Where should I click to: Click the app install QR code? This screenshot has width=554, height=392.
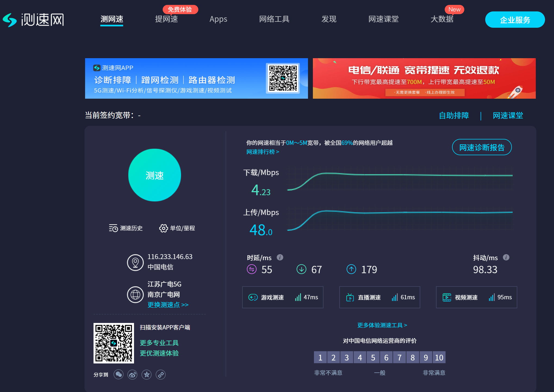(x=114, y=343)
